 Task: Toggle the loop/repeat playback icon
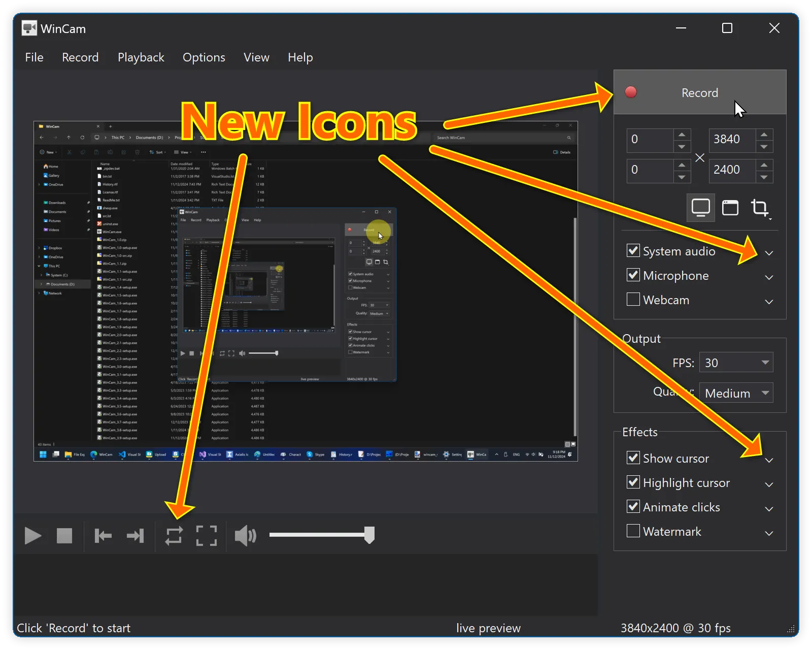(174, 536)
